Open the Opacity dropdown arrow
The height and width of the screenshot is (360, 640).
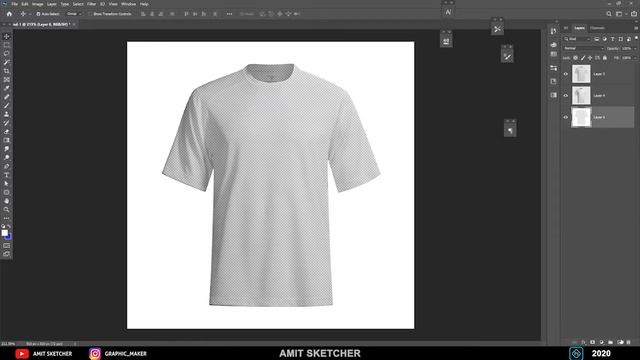635,49
